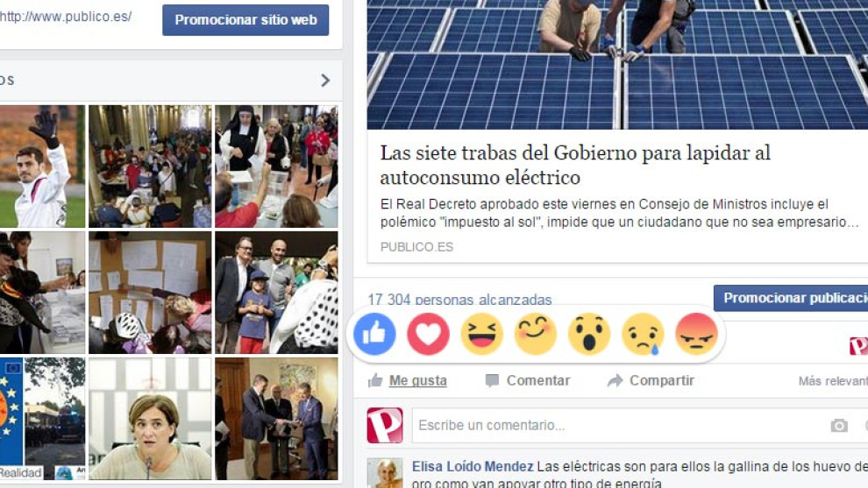
Task: Click the Promocionar sitio web button
Action: 245,20
